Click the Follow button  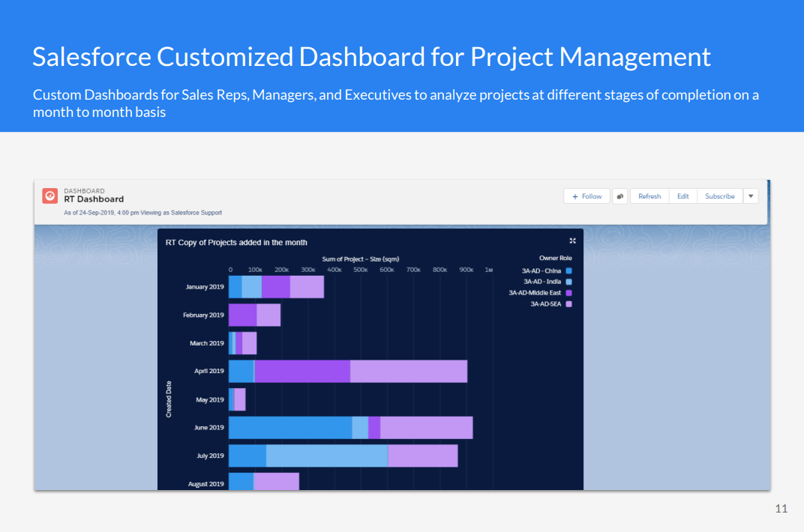[x=586, y=196]
